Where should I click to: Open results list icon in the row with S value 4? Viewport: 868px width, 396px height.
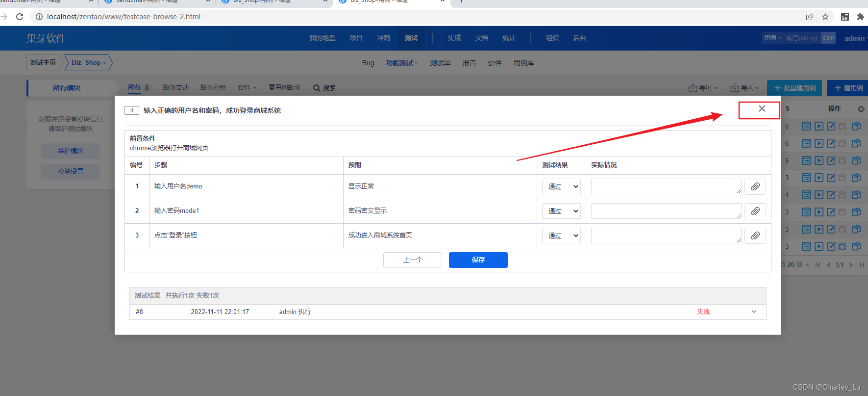click(806, 195)
